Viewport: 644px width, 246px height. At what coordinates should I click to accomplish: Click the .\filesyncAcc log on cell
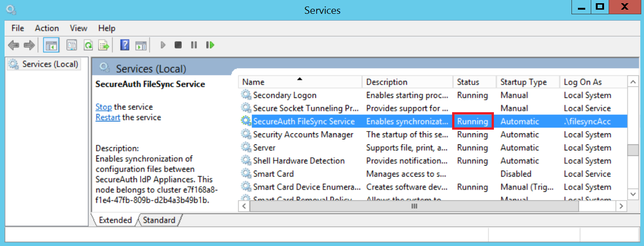pyautogui.click(x=588, y=121)
